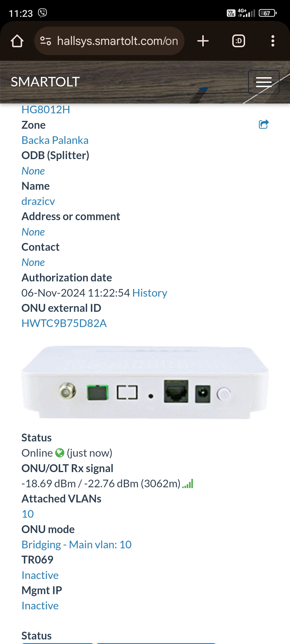The image size is (290, 644).
Task: Open the HG8012H ONU type link
Action: [x=46, y=109]
